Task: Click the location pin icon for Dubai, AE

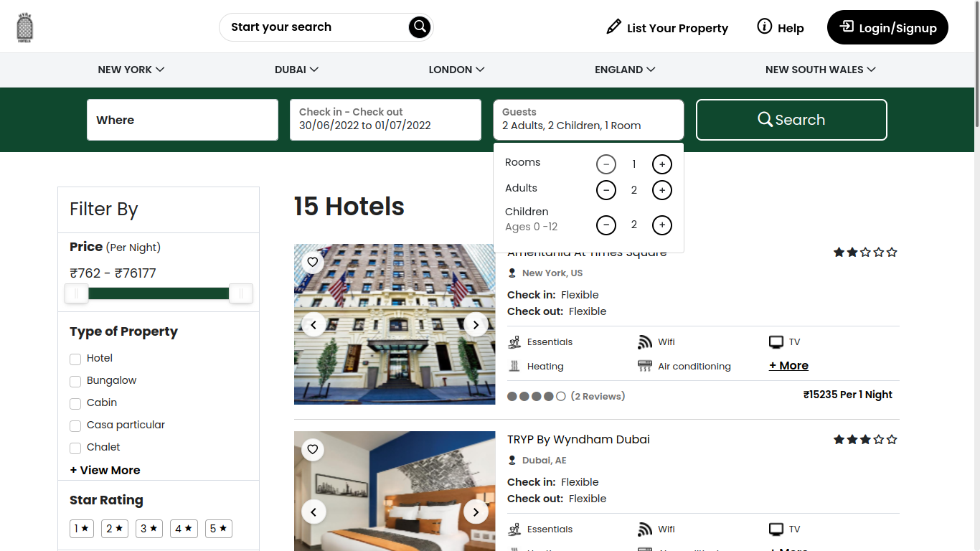Action: pos(512,460)
